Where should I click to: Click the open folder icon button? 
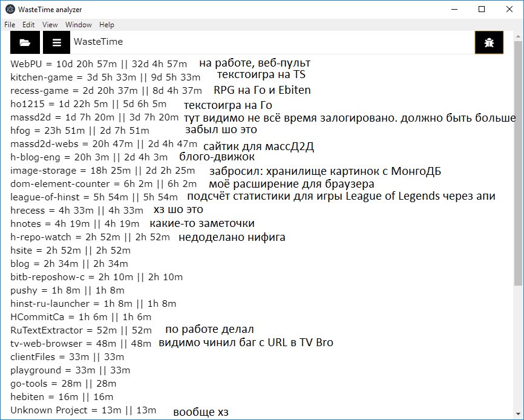[x=25, y=42]
